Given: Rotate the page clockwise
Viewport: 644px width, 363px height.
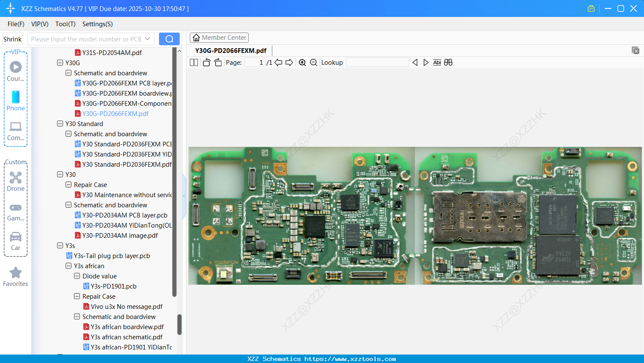Looking at the screenshot, I should [217, 62].
